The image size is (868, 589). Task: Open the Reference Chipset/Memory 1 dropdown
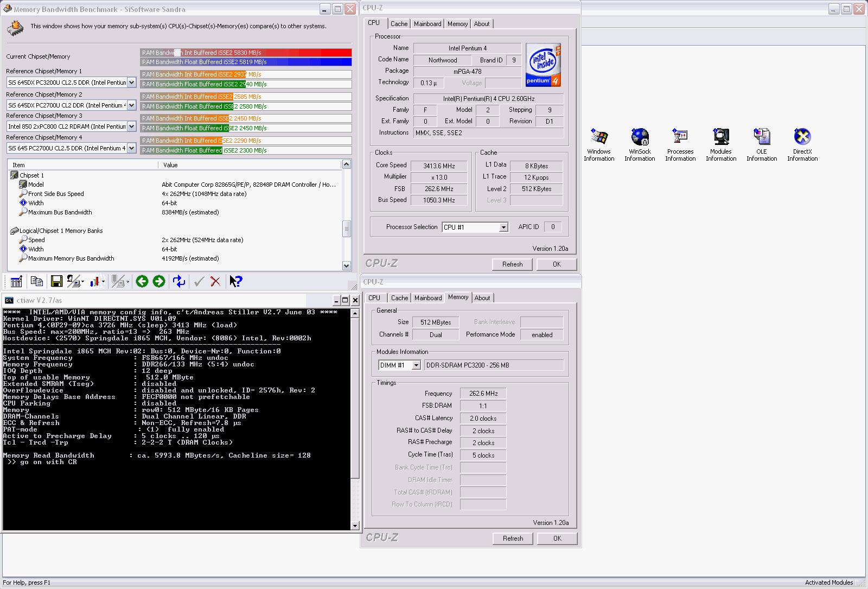point(131,83)
